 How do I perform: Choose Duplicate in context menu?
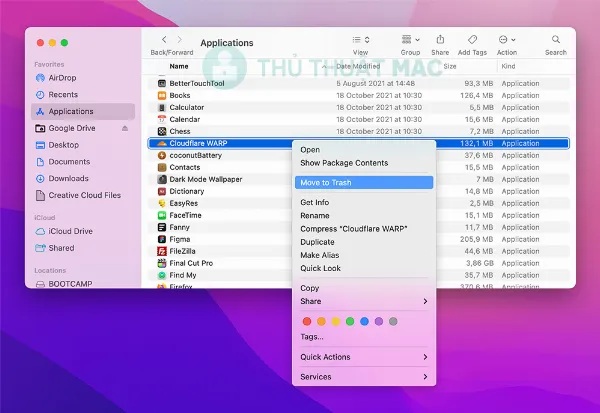[364, 242]
